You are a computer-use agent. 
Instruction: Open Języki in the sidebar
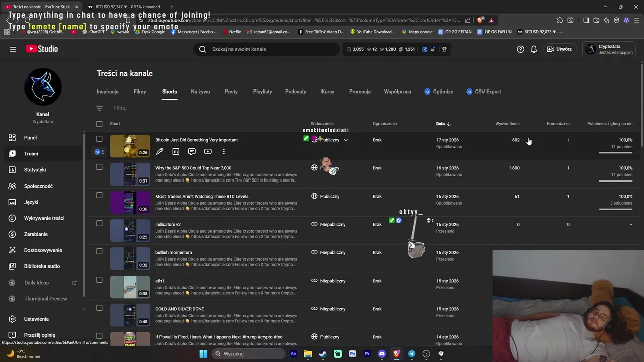42,202
